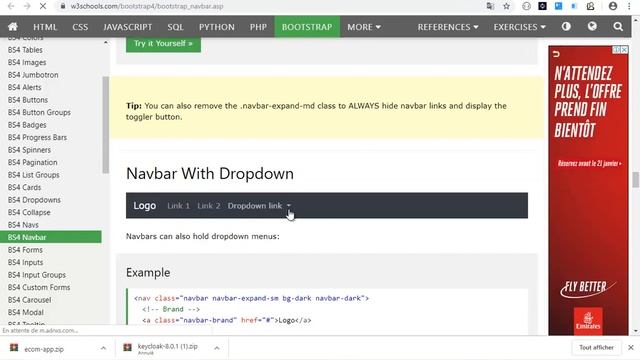Open BS4 Buttons sidebar link

click(28, 100)
